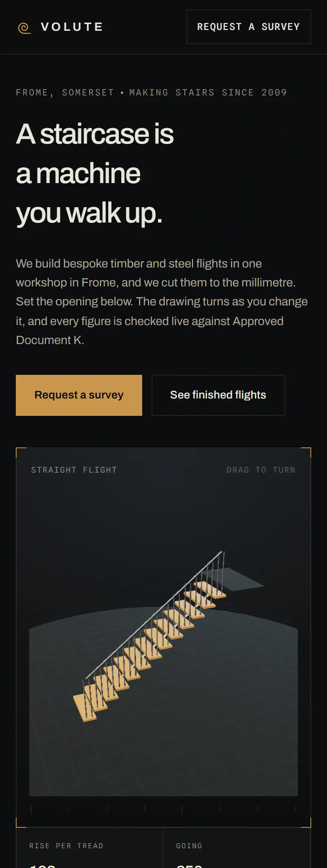The height and width of the screenshot is (868, 327).
Task: Click the bottom-left gold corner bracket
Action: [21, 822]
